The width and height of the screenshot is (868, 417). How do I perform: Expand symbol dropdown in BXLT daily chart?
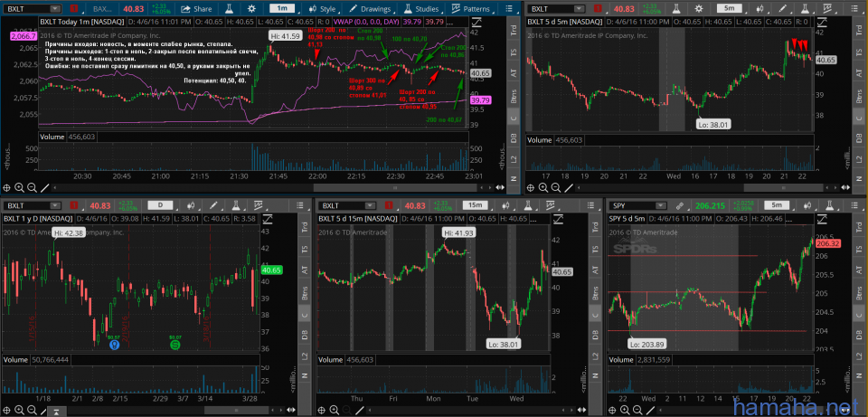coord(55,206)
